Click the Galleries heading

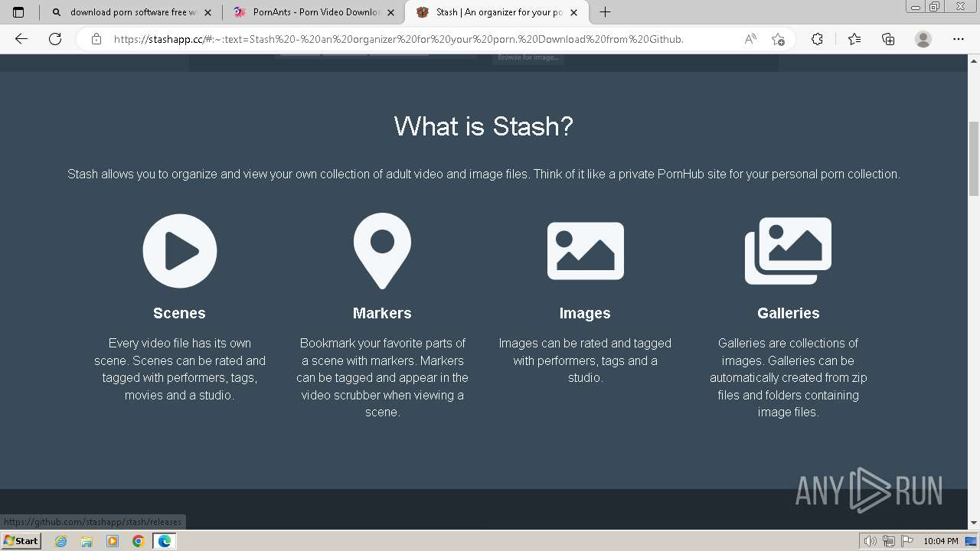coord(788,313)
